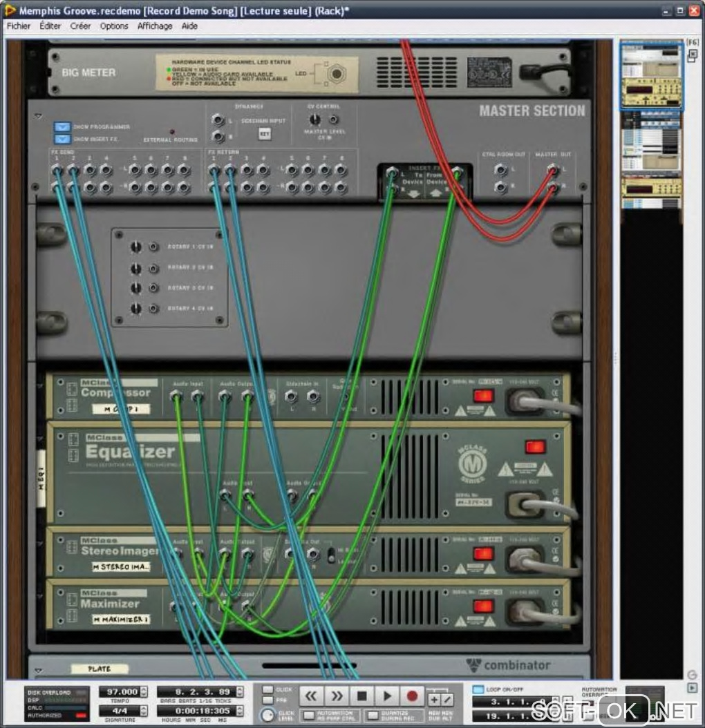Click the Master Level CV trim knob

[315, 119]
